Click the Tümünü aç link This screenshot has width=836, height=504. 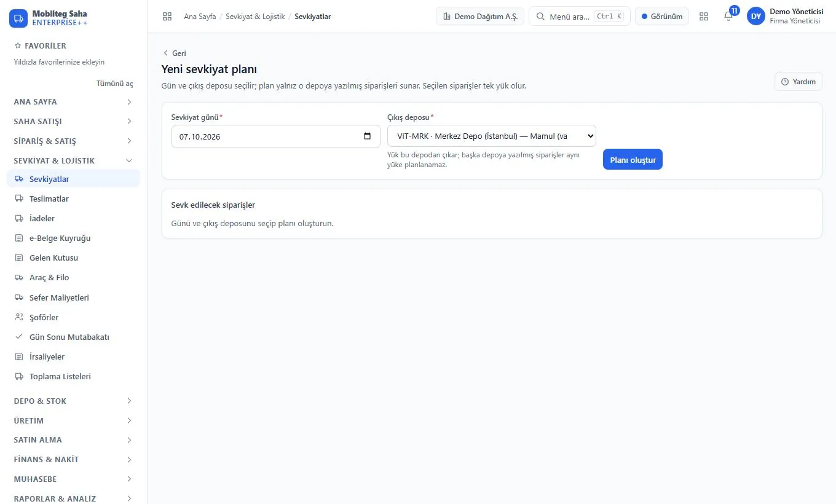click(x=114, y=84)
